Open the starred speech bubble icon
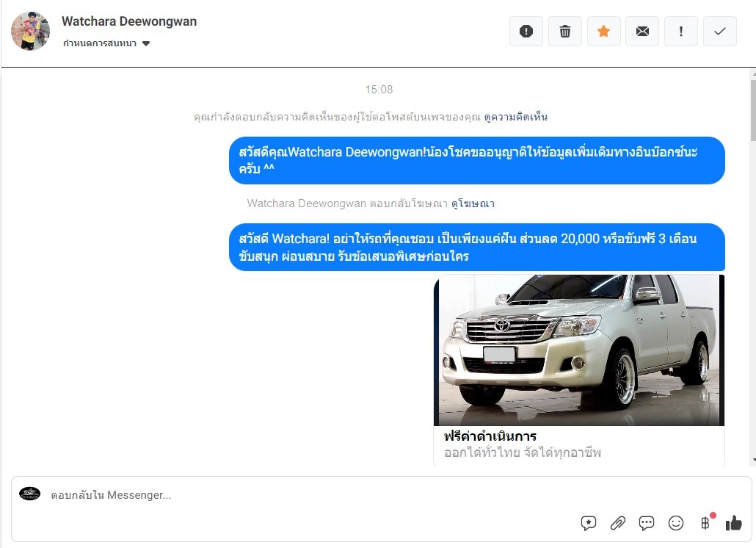This screenshot has width=756, height=548. pos(589,523)
